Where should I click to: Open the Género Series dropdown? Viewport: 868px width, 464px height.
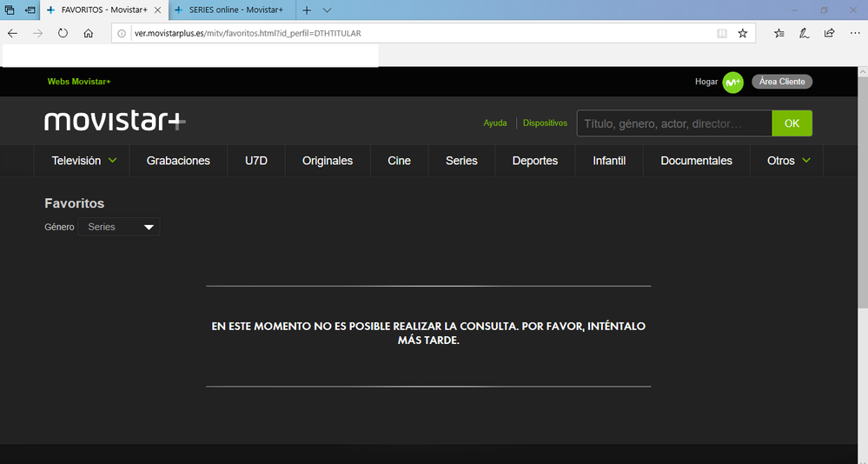[119, 227]
